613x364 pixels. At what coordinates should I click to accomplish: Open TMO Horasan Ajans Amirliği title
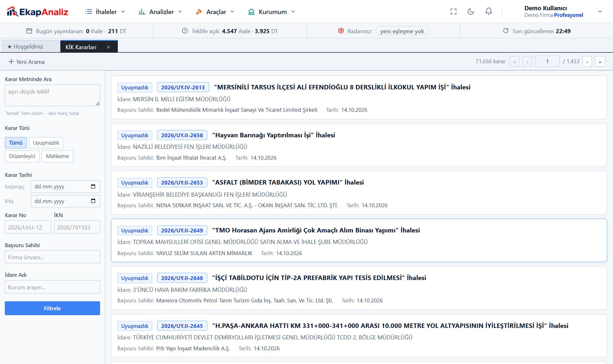coord(316,230)
